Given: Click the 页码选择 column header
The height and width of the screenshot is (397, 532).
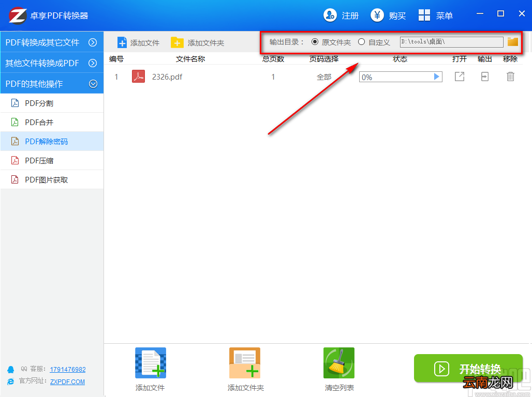Looking at the screenshot, I should pyautogui.click(x=324, y=59).
